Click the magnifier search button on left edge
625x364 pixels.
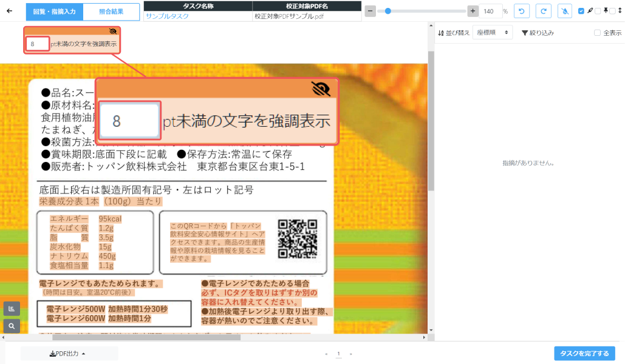[x=11, y=326]
